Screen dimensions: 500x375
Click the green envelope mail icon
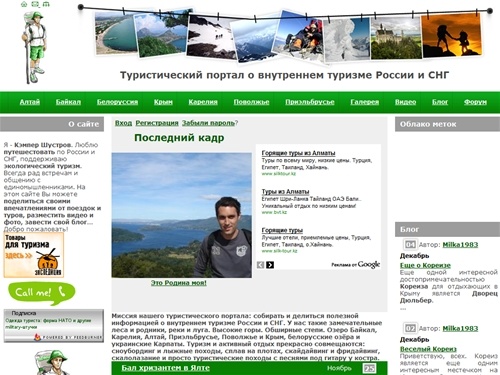point(35,4)
